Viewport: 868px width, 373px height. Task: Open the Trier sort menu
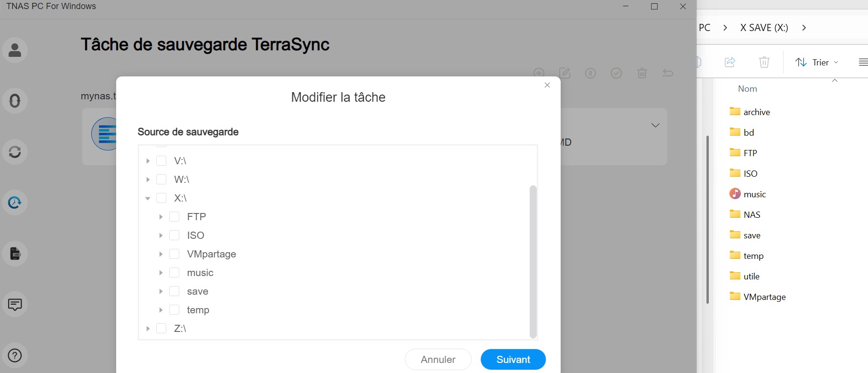point(816,62)
